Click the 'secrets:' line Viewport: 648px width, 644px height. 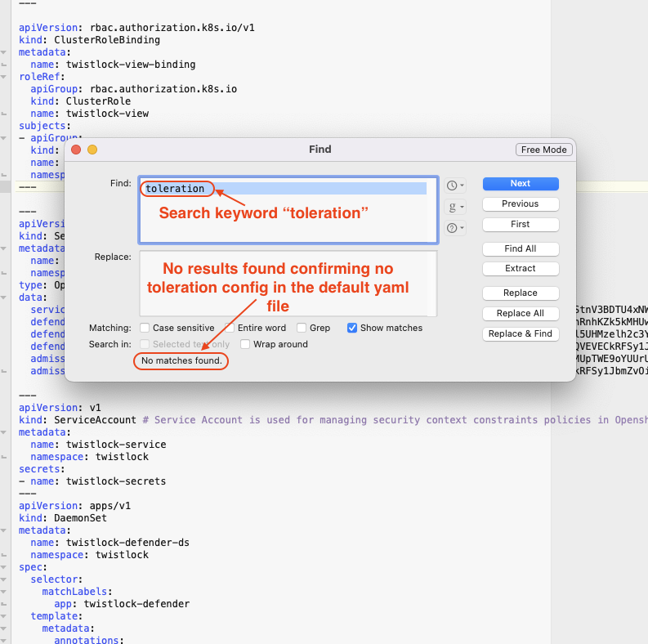42,469
